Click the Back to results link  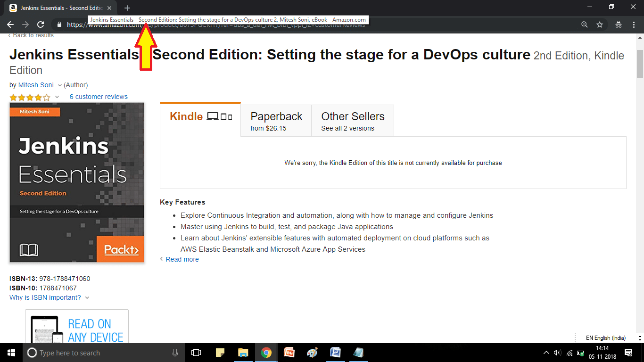[x=33, y=35]
